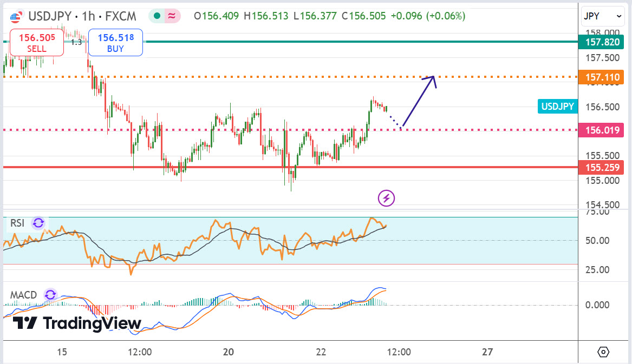Click the MACD refresh icon

point(50,295)
